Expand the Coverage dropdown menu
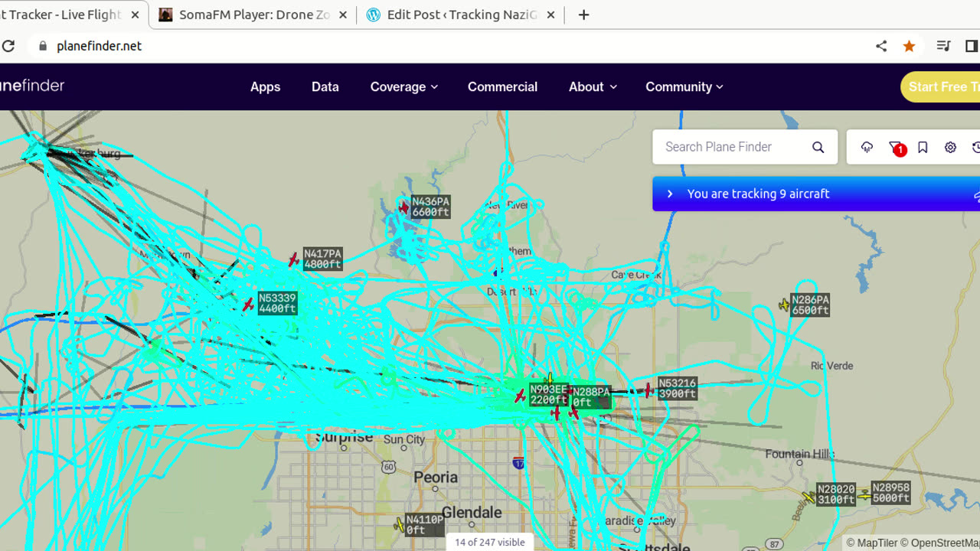The width and height of the screenshot is (980, 551). [x=403, y=86]
